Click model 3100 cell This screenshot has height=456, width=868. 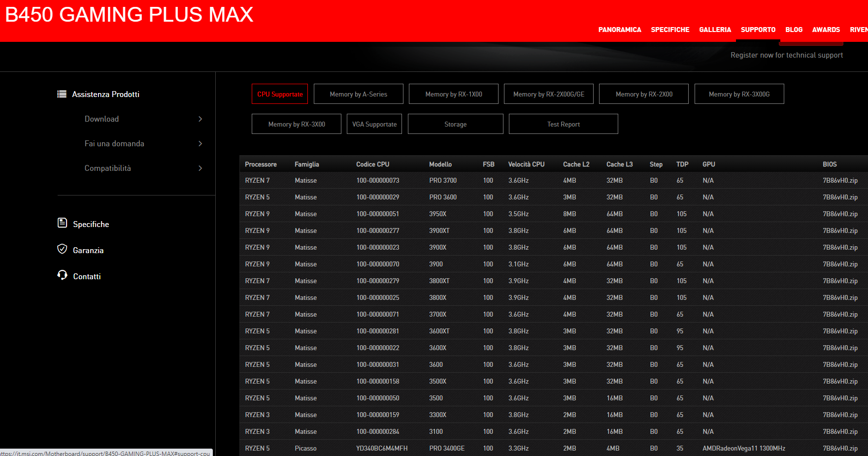pos(436,431)
